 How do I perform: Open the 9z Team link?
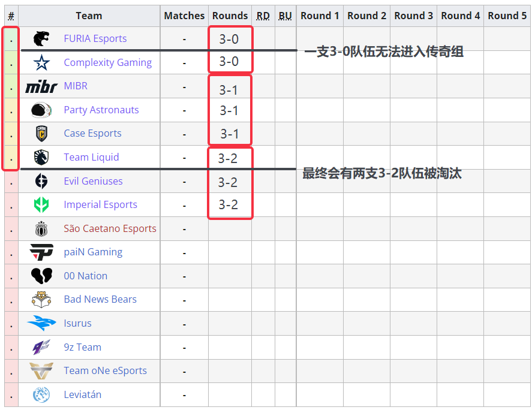coord(83,347)
